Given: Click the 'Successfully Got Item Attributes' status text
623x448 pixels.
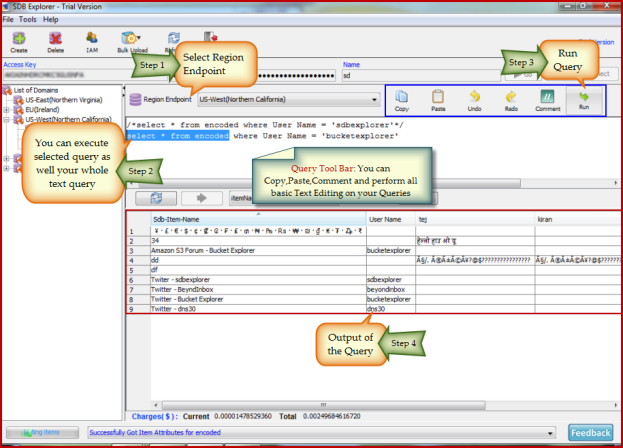Looking at the screenshot, I should (155, 433).
